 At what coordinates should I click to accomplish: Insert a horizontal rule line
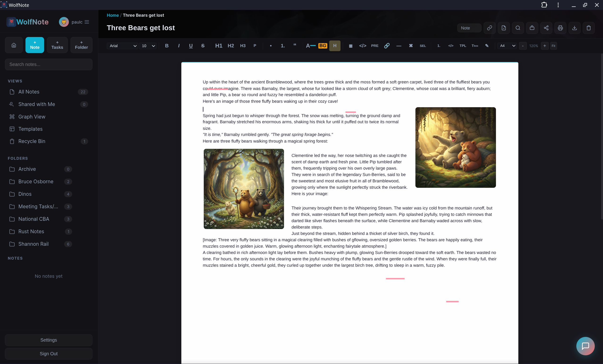pos(399,46)
